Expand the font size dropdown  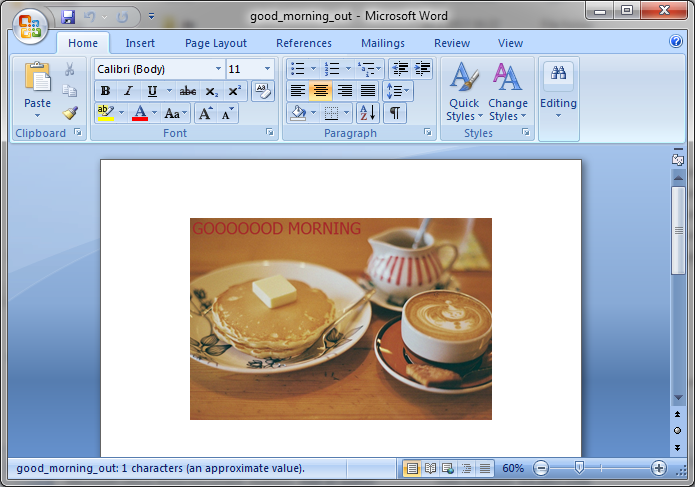tap(267, 69)
